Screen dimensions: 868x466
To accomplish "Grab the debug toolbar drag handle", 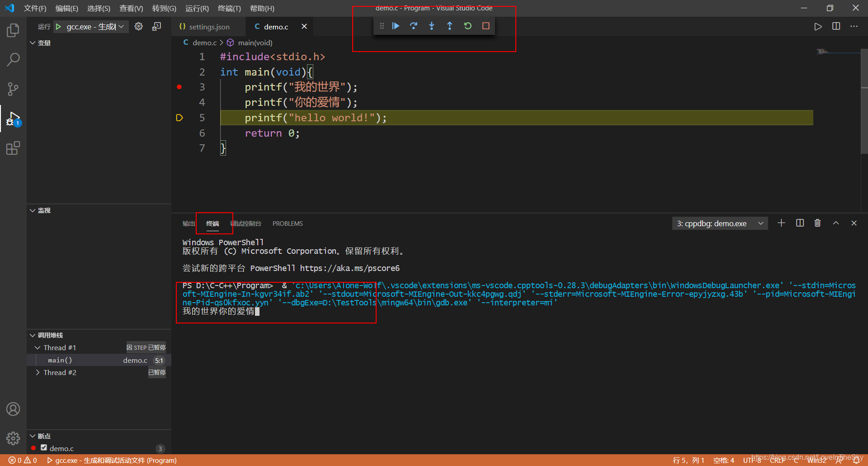I will (382, 26).
